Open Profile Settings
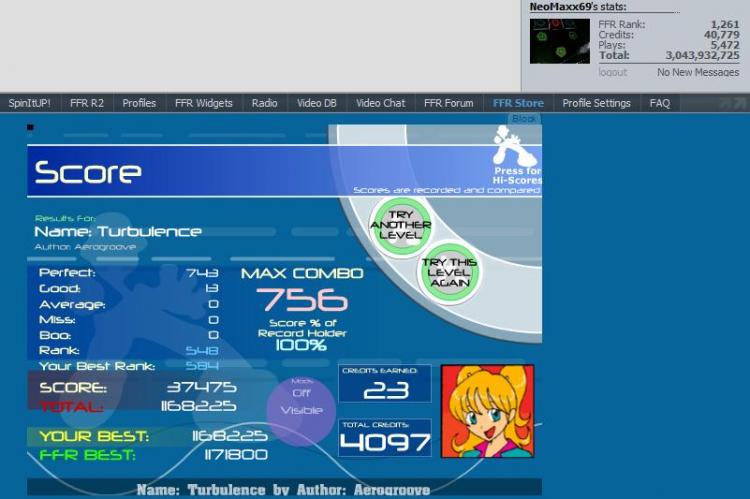 [596, 103]
